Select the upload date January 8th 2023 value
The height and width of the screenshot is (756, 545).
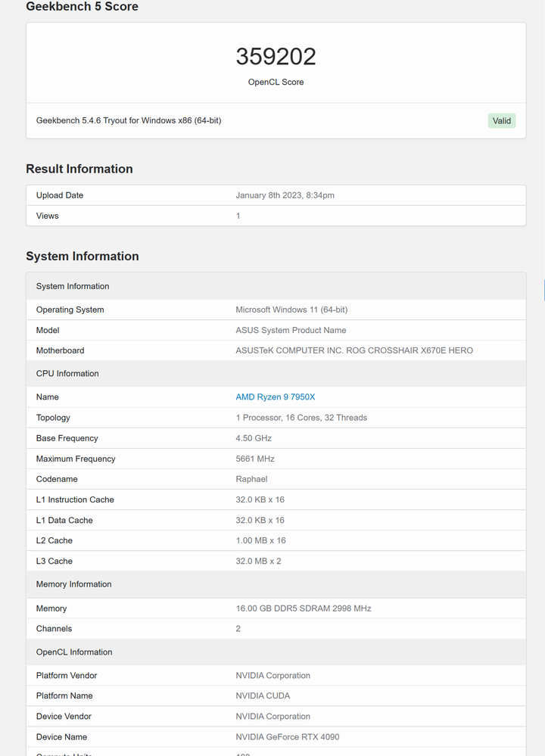pos(285,195)
